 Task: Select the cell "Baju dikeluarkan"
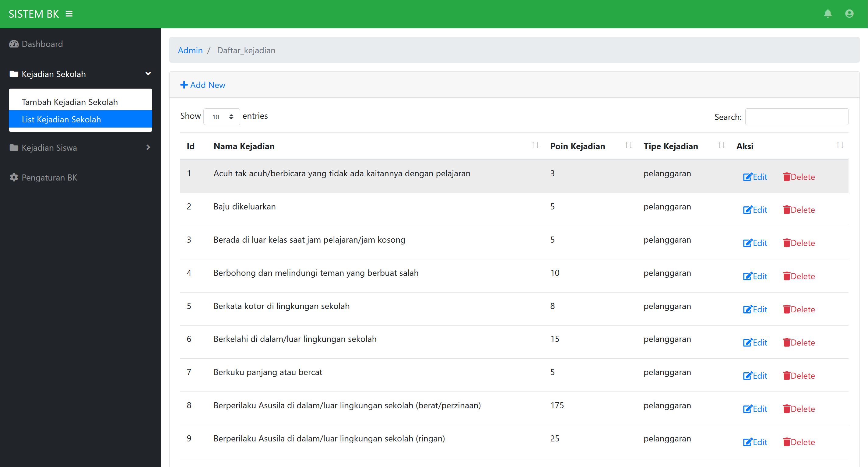[x=245, y=206]
